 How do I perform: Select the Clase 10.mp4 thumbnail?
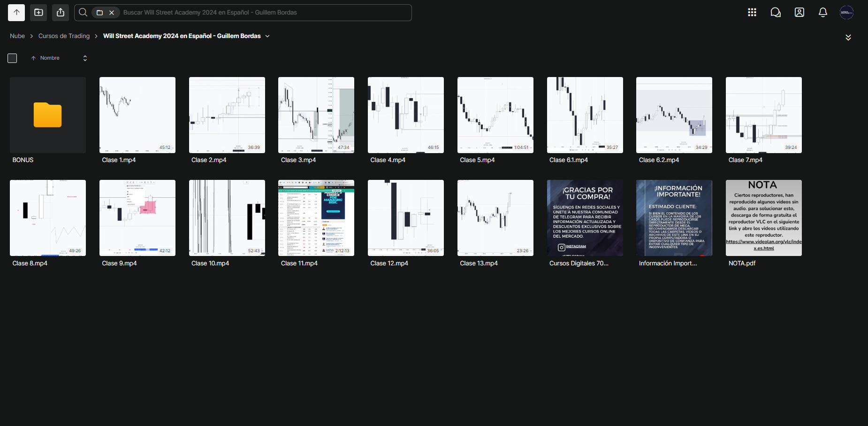tap(227, 218)
